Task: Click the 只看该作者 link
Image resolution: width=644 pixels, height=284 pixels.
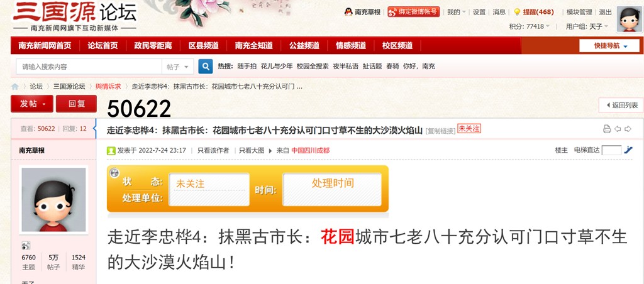Action: pos(213,151)
